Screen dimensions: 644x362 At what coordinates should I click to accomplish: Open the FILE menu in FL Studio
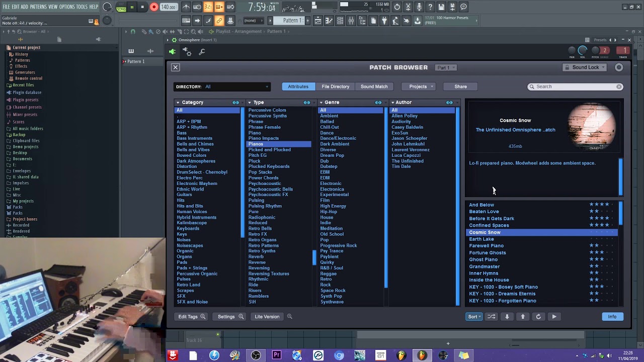(x=7, y=7)
